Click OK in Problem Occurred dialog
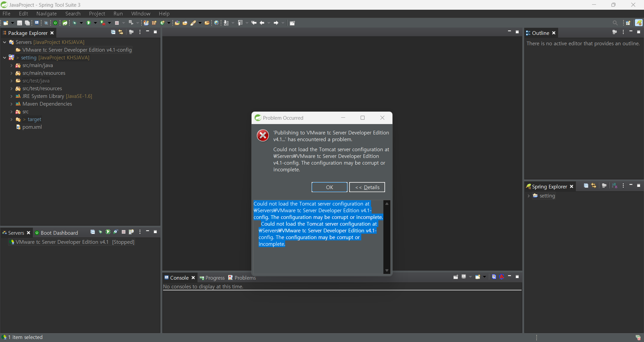 (x=329, y=187)
